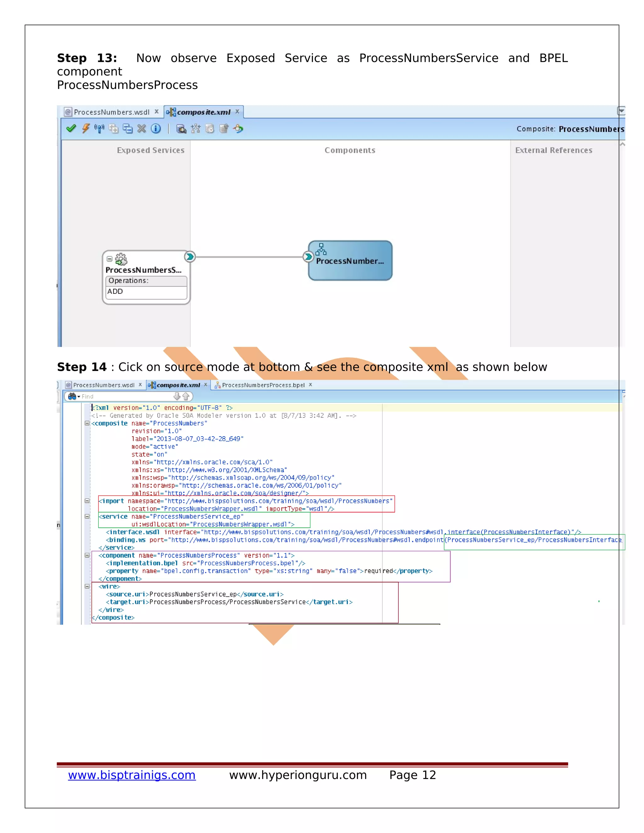The width and height of the screenshot is (644, 833).
Task: Click the state="on" attribute line
Action: [x=150, y=454]
